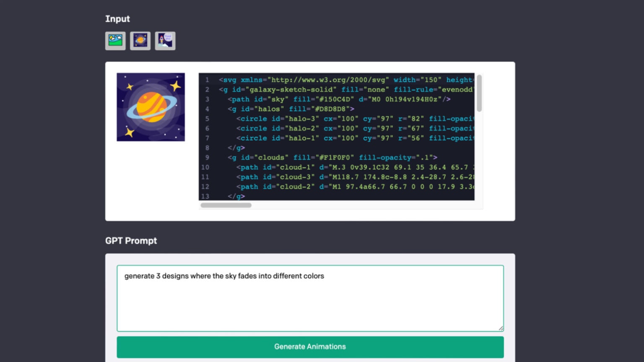644x362 pixels.
Task: Click line number 1 in code gutter
Action: coord(207,80)
